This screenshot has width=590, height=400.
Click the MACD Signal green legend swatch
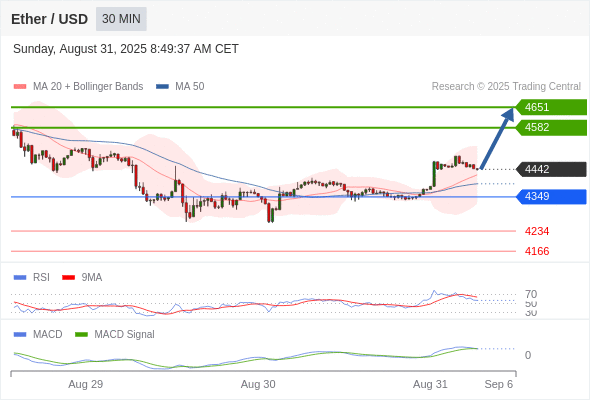point(81,335)
